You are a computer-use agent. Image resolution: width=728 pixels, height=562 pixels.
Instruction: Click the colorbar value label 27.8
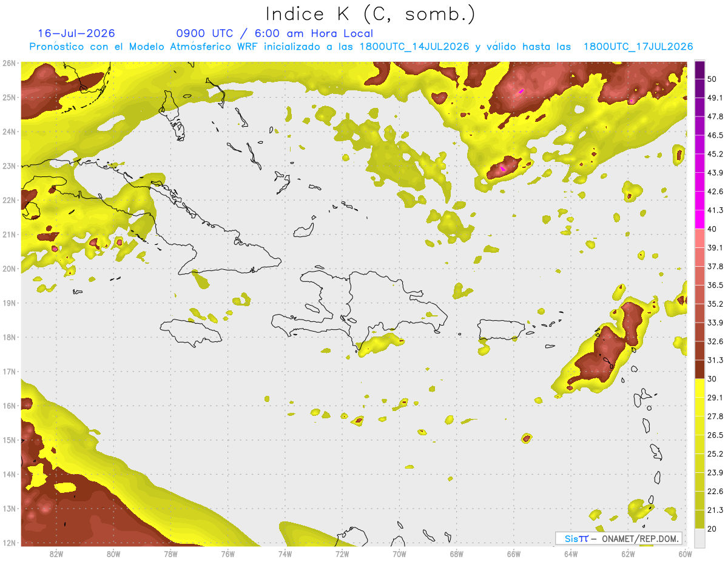(x=715, y=416)
